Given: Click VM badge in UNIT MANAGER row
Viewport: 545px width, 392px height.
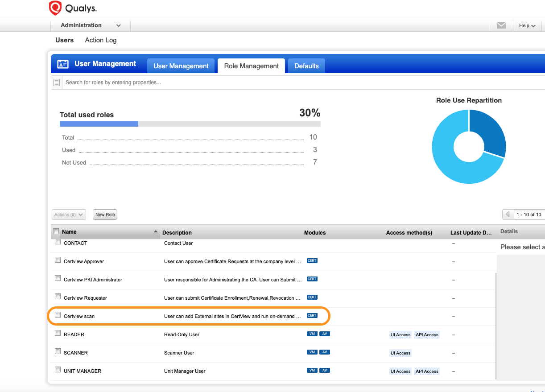Looking at the screenshot, I should pos(312,371).
